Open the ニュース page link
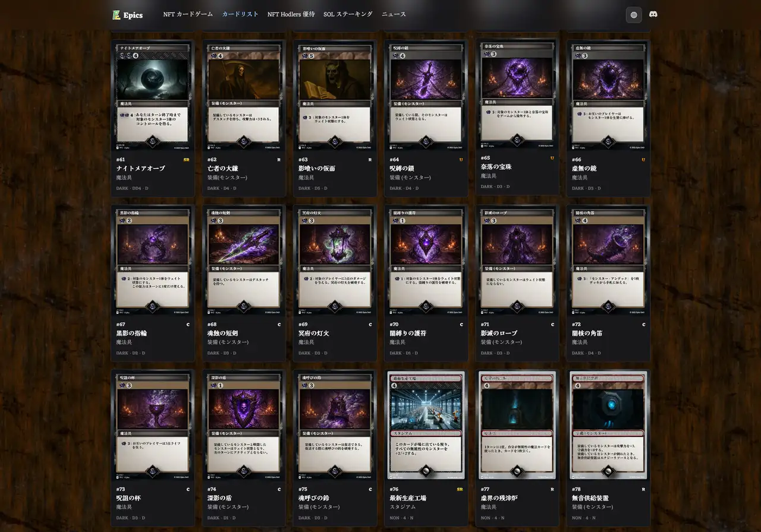This screenshot has width=761, height=532. coord(394,14)
